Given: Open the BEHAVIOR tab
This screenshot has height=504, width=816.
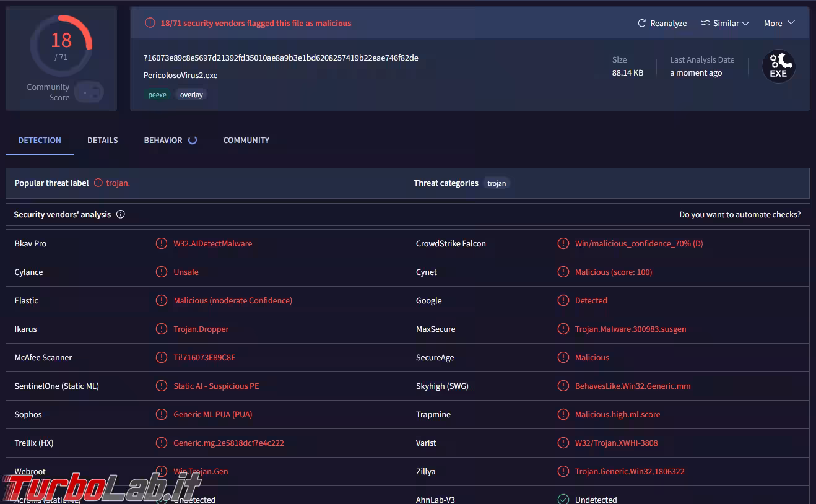Looking at the screenshot, I should pos(163,141).
